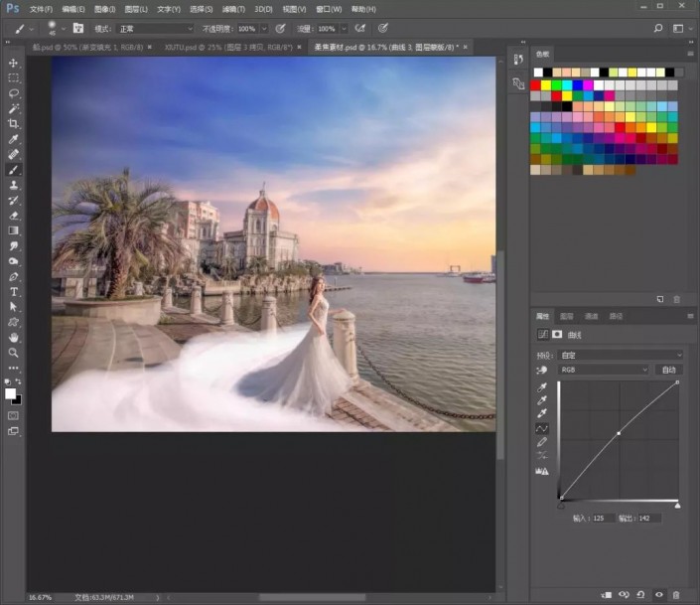Select the Custom Shape tool
Image resolution: width=700 pixels, height=605 pixels.
tap(13, 322)
